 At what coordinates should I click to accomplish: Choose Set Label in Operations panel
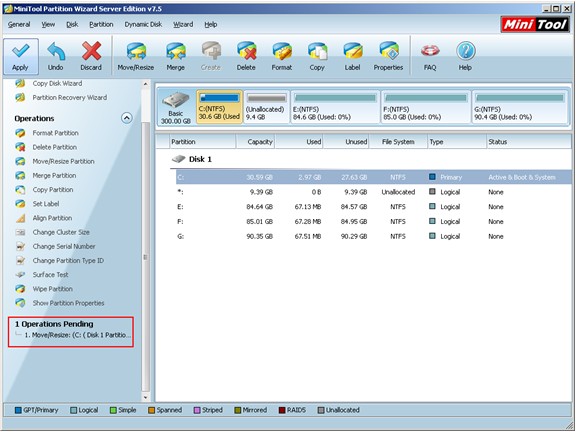pyautogui.click(x=37, y=204)
